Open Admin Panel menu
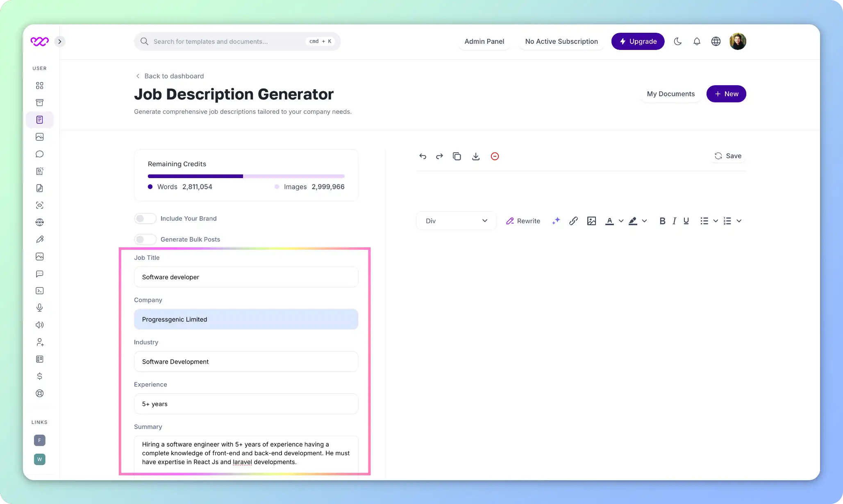843x504 pixels. click(484, 41)
